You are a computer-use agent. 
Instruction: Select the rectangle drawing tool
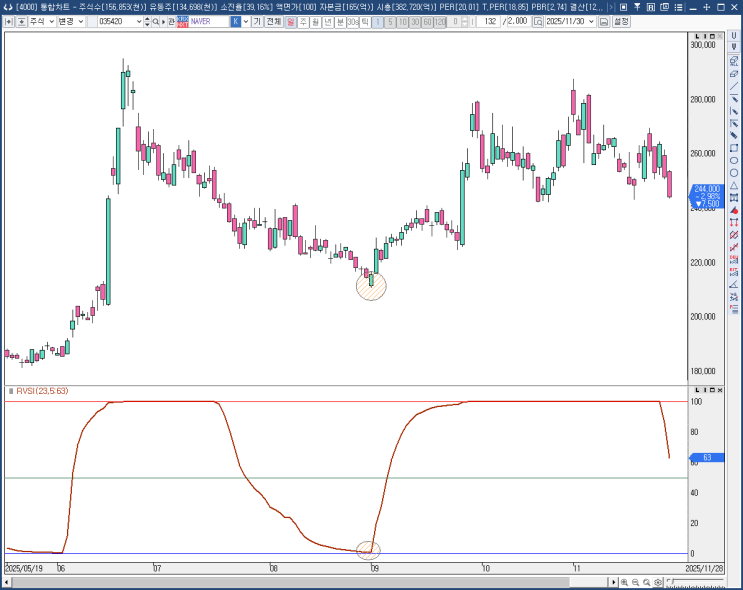coord(734,148)
